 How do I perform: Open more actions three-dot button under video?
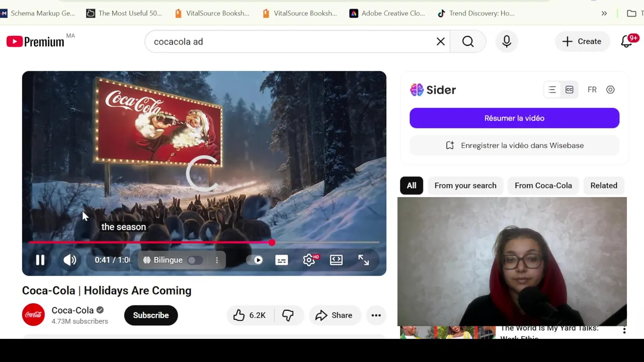[376, 315]
